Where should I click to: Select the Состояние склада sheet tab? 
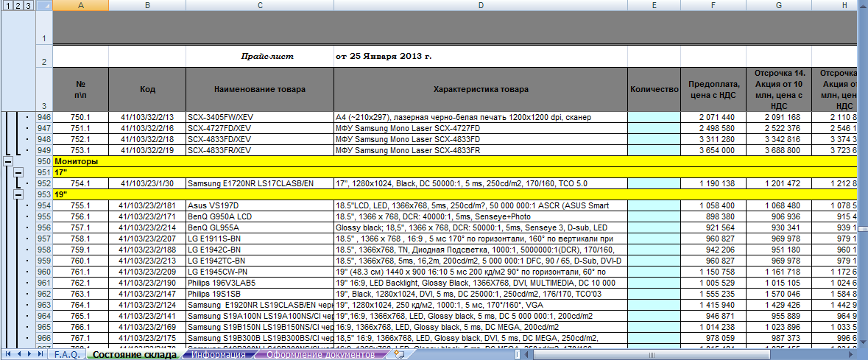(x=135, y=354)
